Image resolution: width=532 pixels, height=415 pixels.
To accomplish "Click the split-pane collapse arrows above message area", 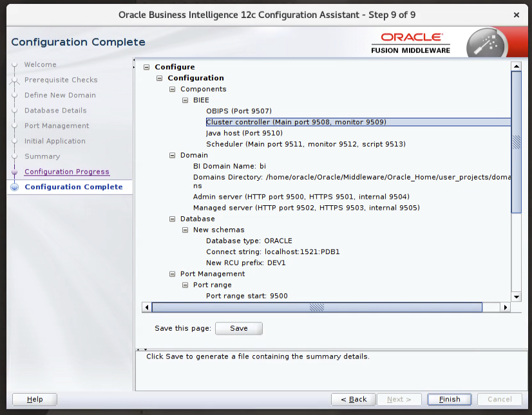I will [142, 349].
